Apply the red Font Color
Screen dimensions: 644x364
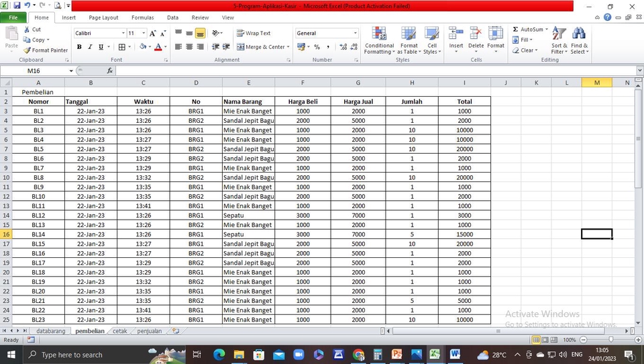click(158, 47)
